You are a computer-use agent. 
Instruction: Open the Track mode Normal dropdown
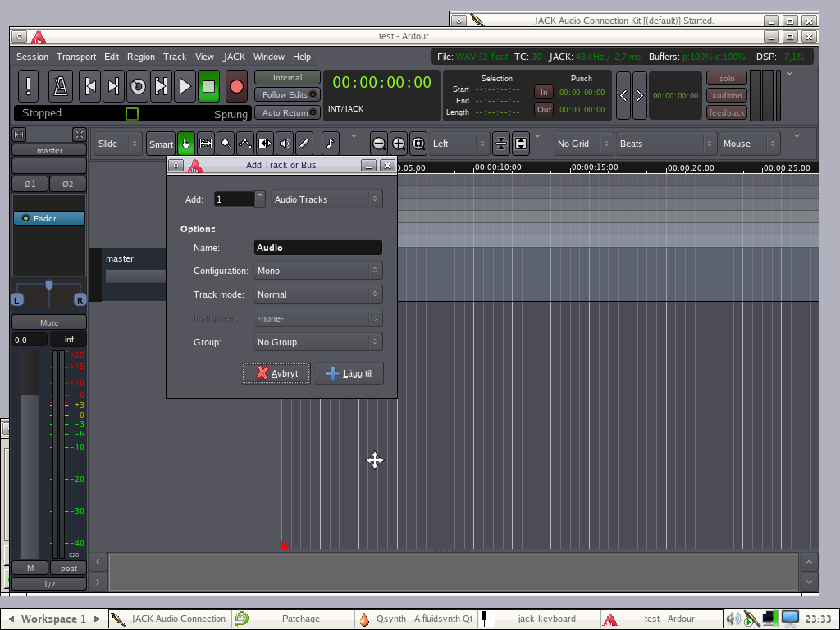pos(318,294)
